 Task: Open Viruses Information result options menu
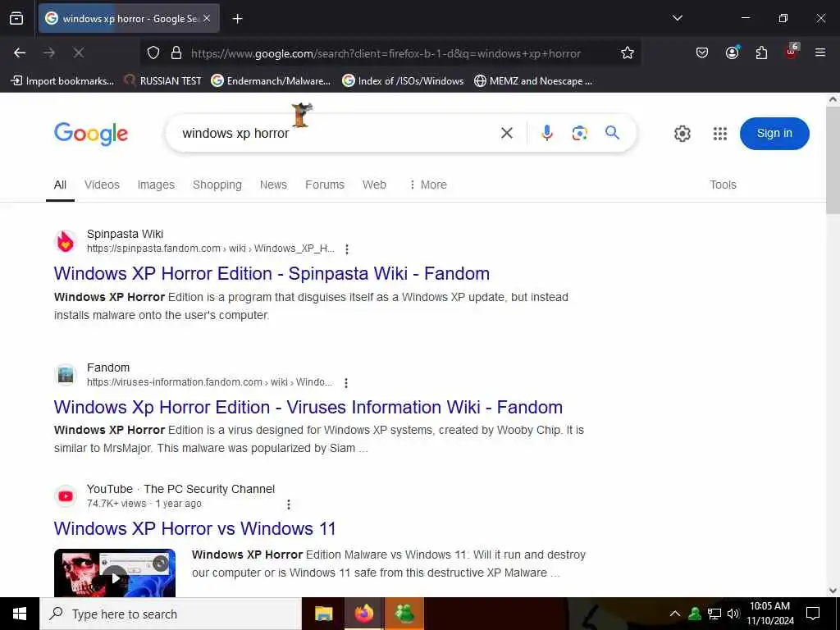click(x=346, y=383)
